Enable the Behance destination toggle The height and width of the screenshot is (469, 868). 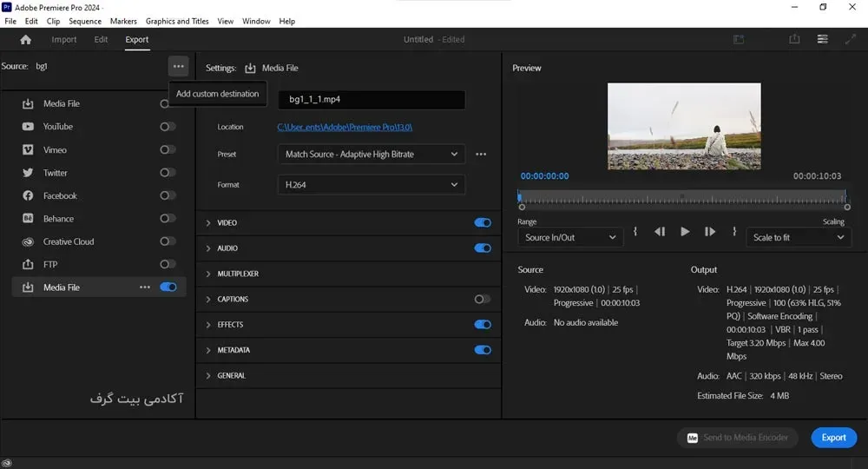[168, 218]
